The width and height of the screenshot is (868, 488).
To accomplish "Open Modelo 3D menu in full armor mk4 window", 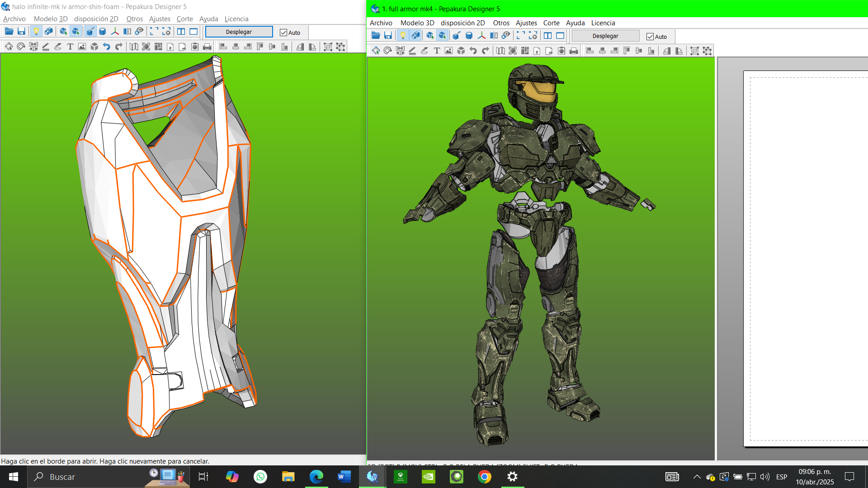I will [417, 23].
